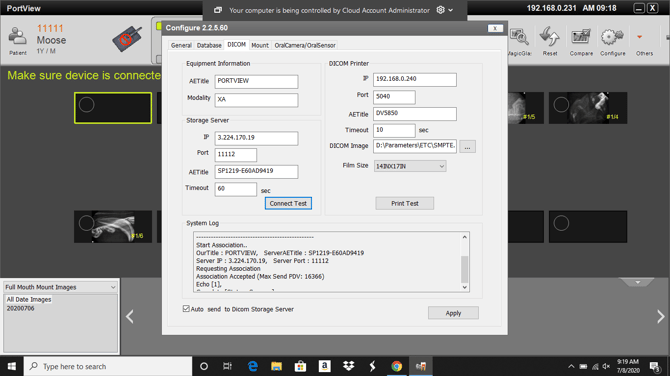The height and width of the screenshot is (376, 670).
Task: Click the System Log scrollbar thumb
Action: 464,269
